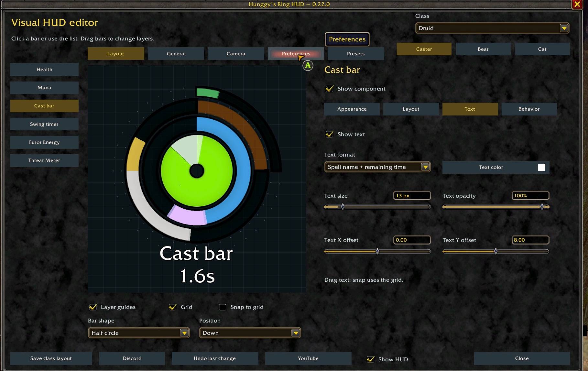Screen dimensions: 588x371
Task: Open the YouTube link button
Action: tap(308, 358)
